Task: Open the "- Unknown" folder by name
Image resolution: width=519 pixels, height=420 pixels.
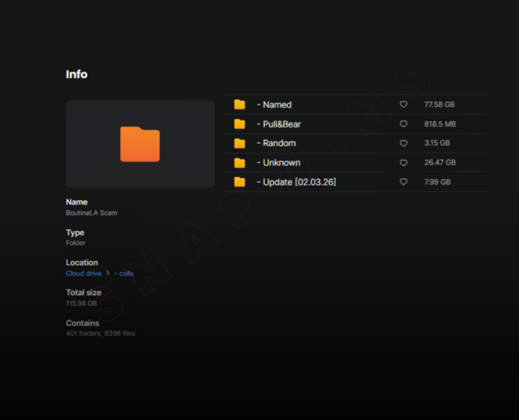Action: tap(278, 163)
